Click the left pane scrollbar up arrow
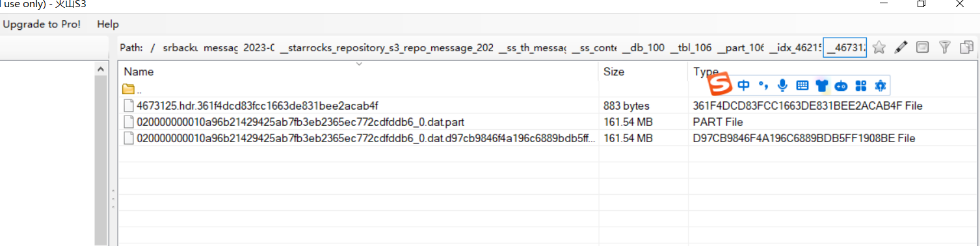Screen dimensions: 980x246 coord(101,68)
